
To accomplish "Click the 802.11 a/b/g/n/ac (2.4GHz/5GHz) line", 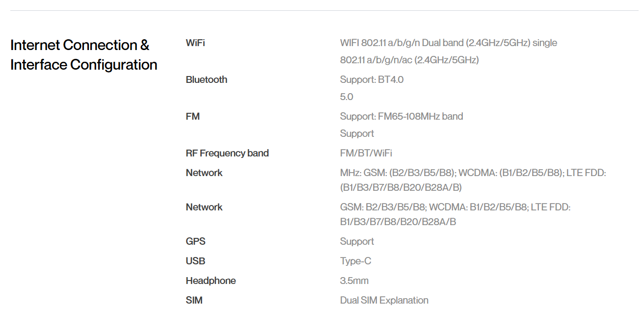I will point(409,60).
